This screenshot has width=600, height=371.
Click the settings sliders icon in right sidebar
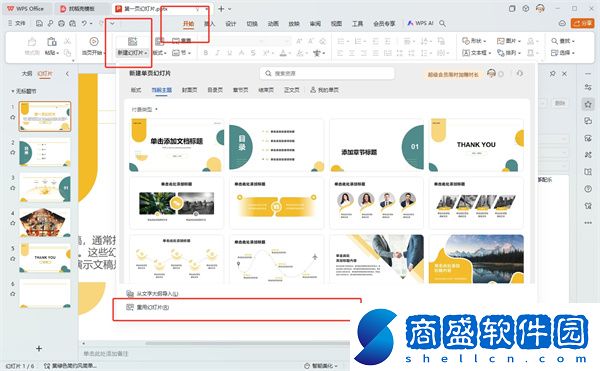(x=588, y=88)
